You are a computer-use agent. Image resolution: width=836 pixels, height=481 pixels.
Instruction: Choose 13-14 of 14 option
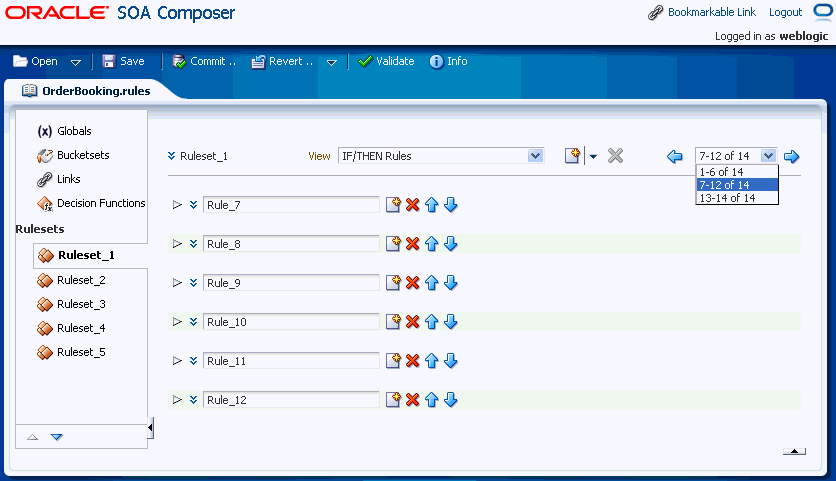coord(737,198)
